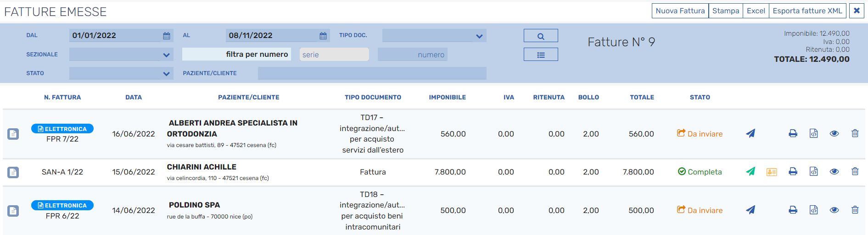This screenshot has height=235, width=868.
Task: Show CHIARINI ACHILLE invoice using eye icon
Action: [834, 171]
